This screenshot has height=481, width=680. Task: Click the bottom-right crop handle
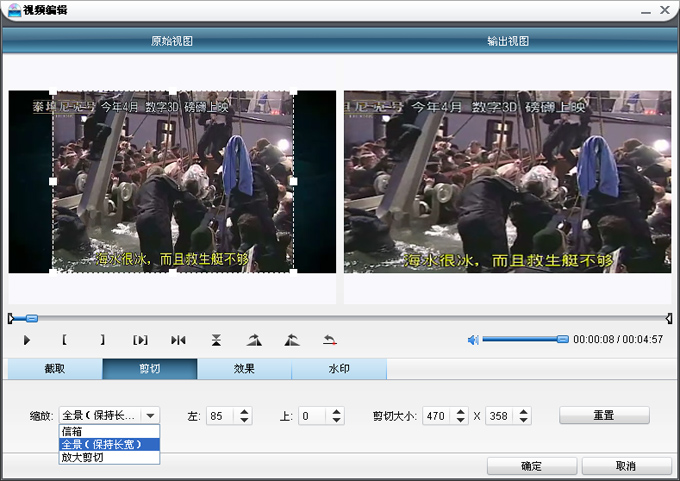293,272
